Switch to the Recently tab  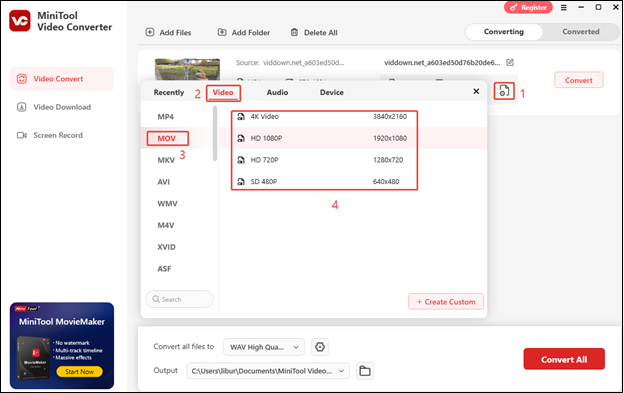coord(169,92)
